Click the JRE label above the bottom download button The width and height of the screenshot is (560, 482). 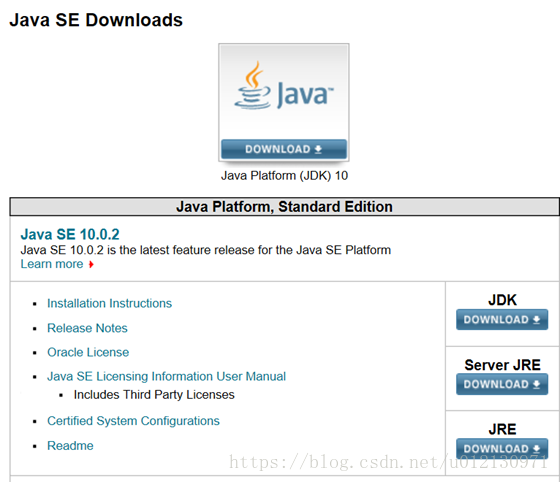502,429
